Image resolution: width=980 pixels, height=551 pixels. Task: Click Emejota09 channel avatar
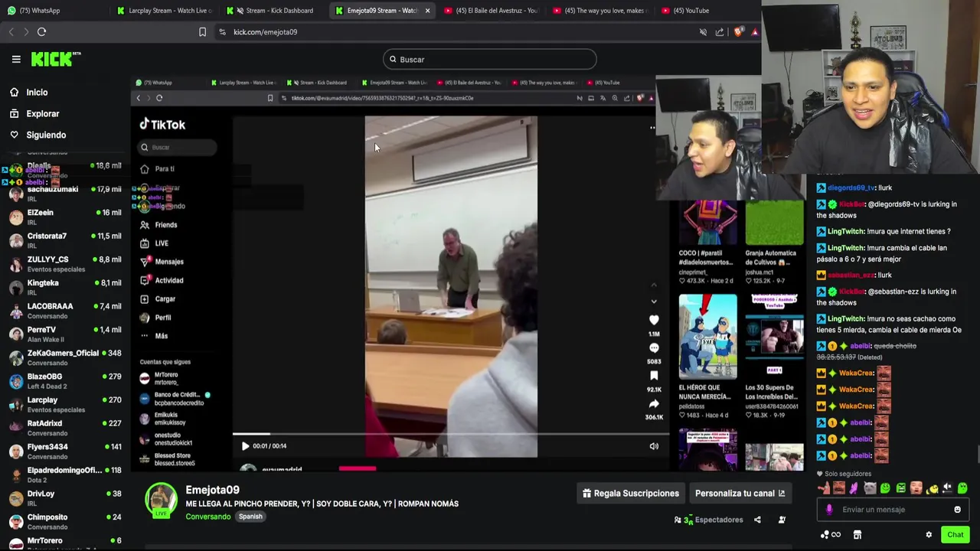[x=161, y=500]
